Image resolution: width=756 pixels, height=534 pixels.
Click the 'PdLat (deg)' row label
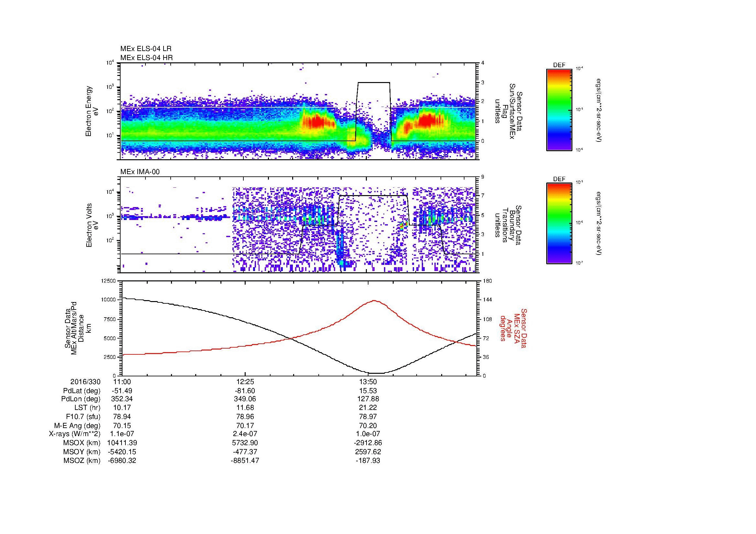pyautogui.click(x=82, y=391)
